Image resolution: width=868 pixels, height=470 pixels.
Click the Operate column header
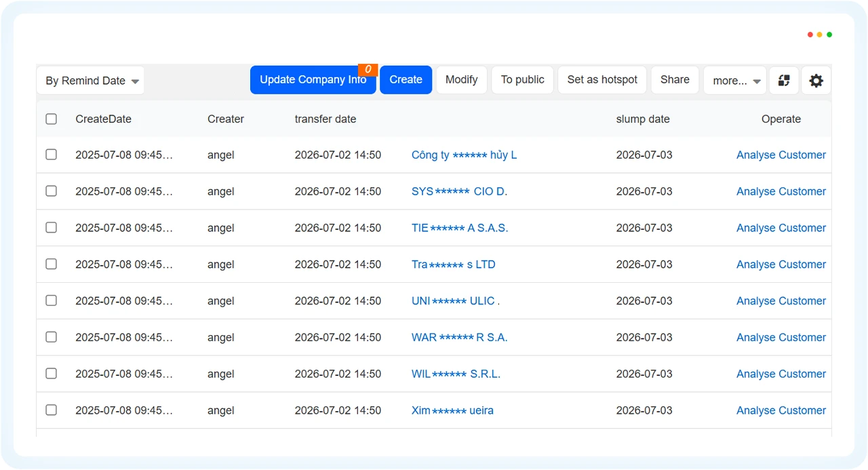point(781,119)
